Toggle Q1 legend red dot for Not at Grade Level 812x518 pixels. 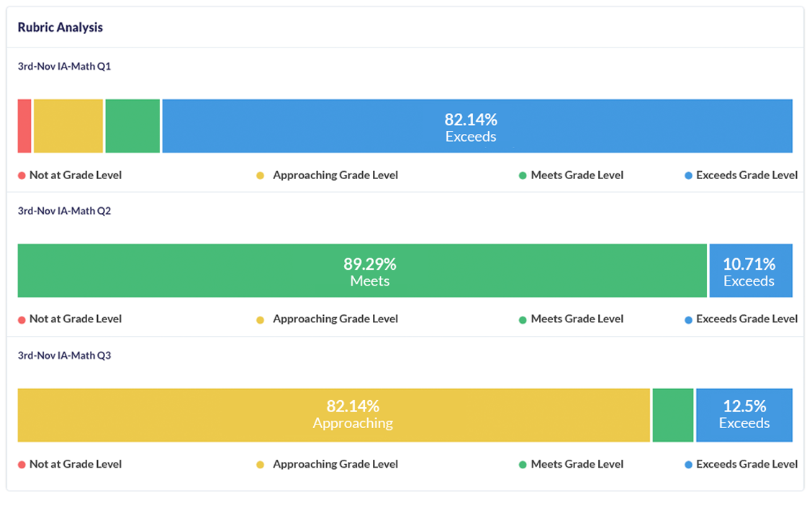[x=22, y=176]
